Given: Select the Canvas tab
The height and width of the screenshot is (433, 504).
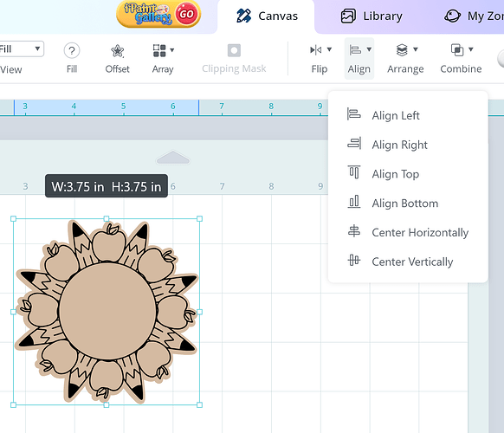Looking at the screenshot, I should (267, 16).
